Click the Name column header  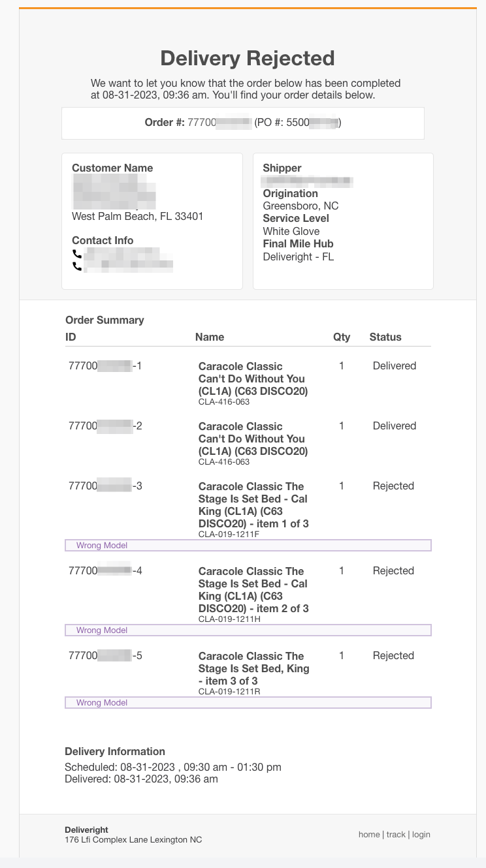coord(210,337)
